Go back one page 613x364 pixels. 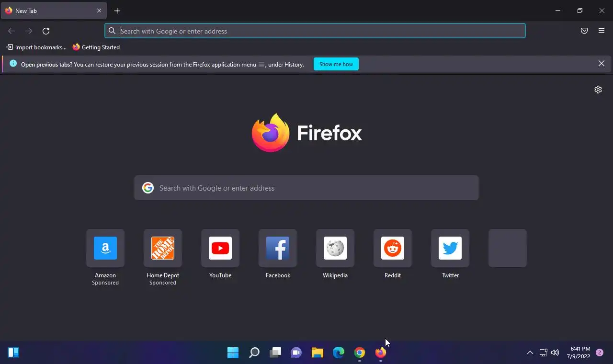(11, 31)
